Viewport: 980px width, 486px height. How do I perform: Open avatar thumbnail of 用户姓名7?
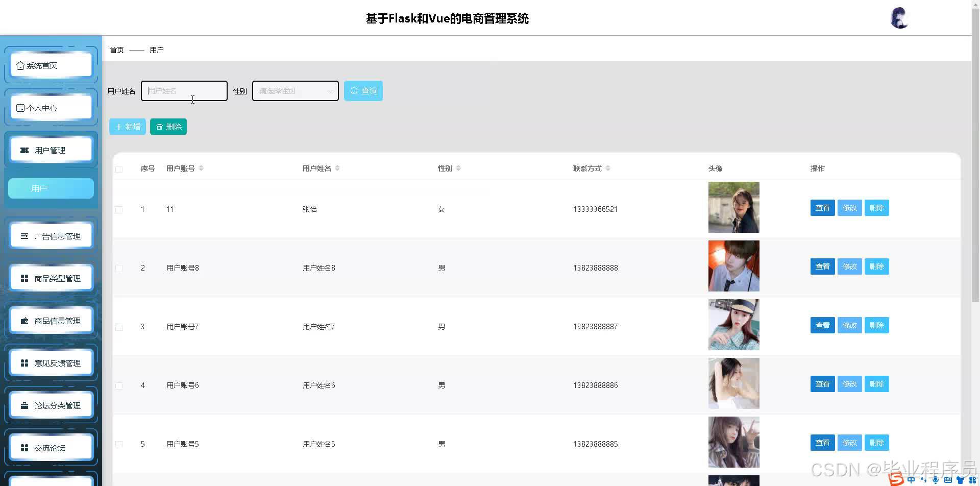tap(733, 325)
